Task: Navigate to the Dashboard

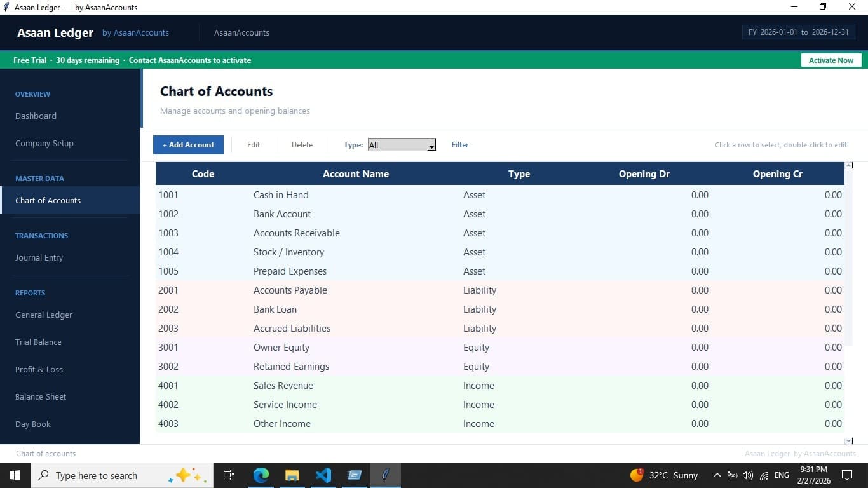Action: (36, 116)
